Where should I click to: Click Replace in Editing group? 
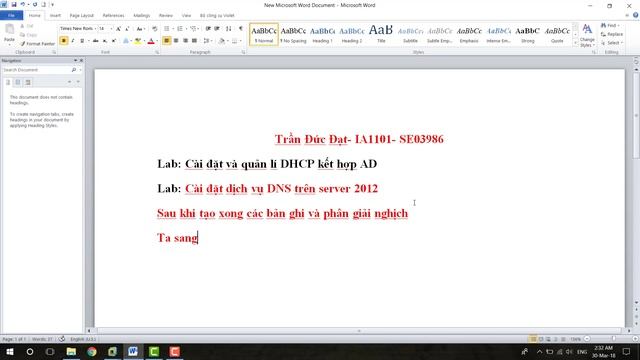tap(612, 34)
